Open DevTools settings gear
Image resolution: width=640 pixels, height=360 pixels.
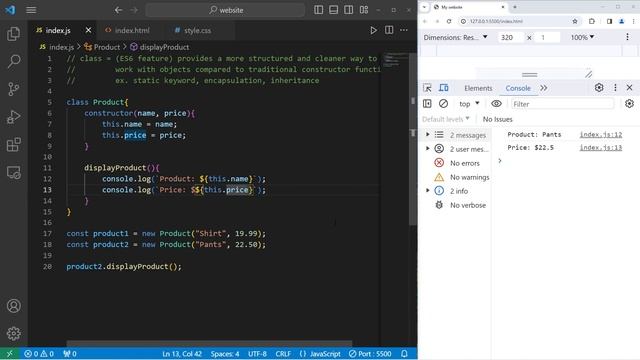coord(599,88)
